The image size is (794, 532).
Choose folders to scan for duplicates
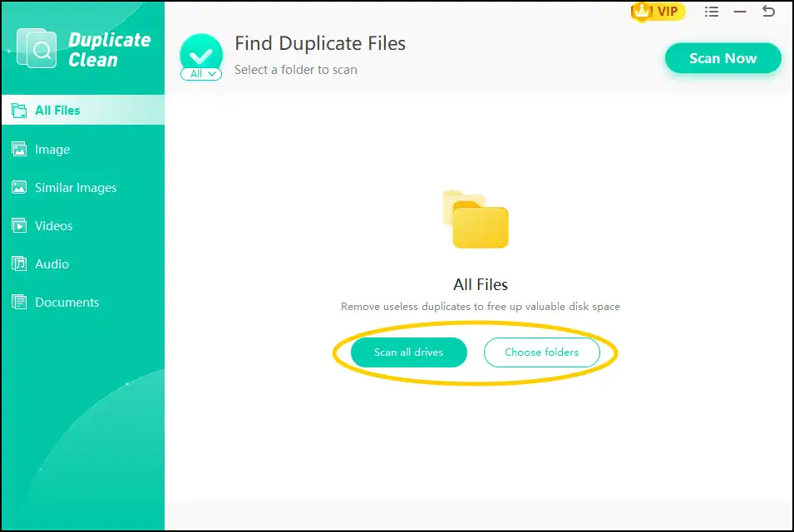[541, 352]
